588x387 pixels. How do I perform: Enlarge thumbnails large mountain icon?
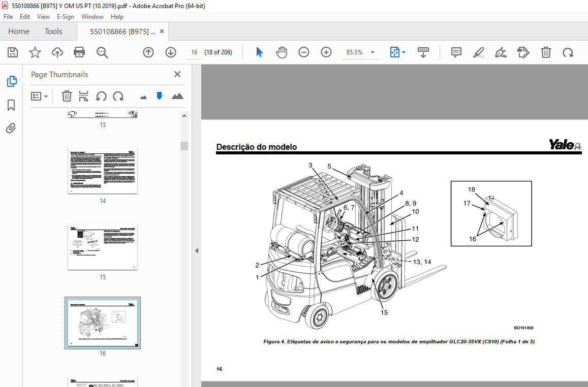[x=177, y=96]
